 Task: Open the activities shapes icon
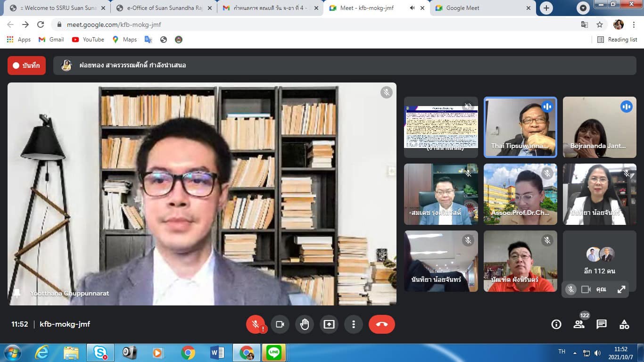click(624, 324)
